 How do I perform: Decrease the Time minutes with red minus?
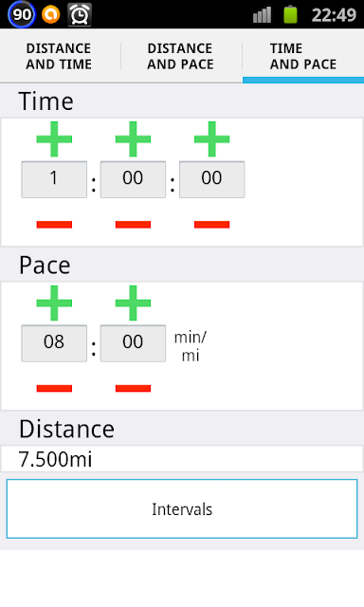pos(133,225)
